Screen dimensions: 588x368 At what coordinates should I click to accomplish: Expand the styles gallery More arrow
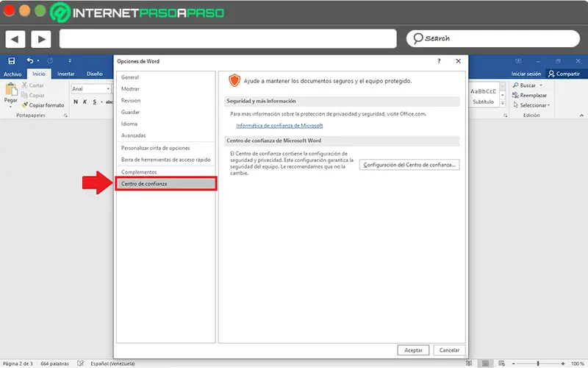point(503,103)
